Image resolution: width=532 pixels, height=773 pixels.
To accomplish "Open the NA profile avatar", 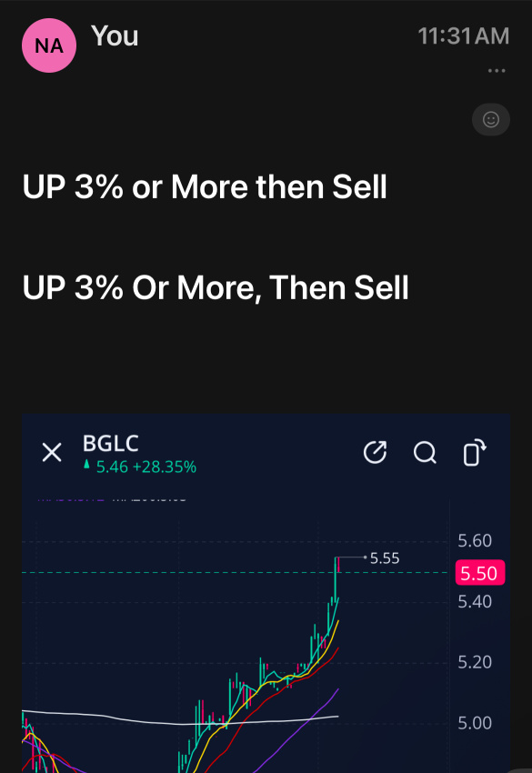I will 49,45.
